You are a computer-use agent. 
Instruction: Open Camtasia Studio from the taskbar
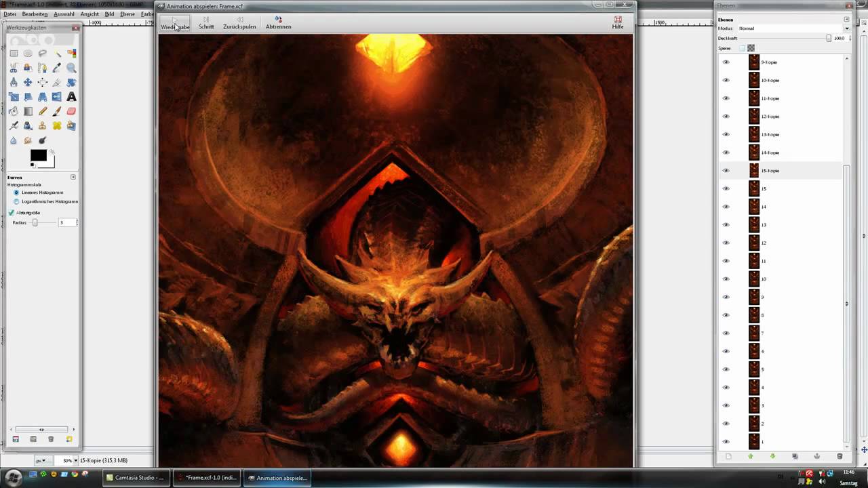point(136,477)
